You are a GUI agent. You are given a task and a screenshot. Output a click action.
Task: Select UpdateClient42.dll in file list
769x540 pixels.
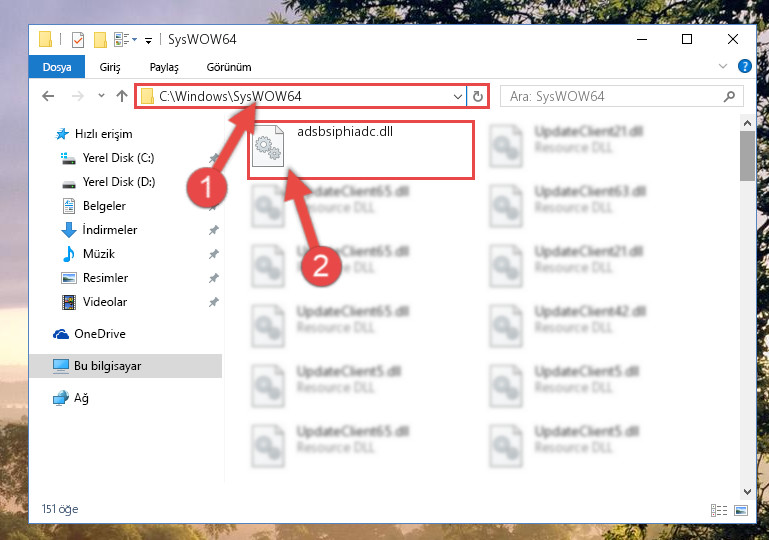590,311
